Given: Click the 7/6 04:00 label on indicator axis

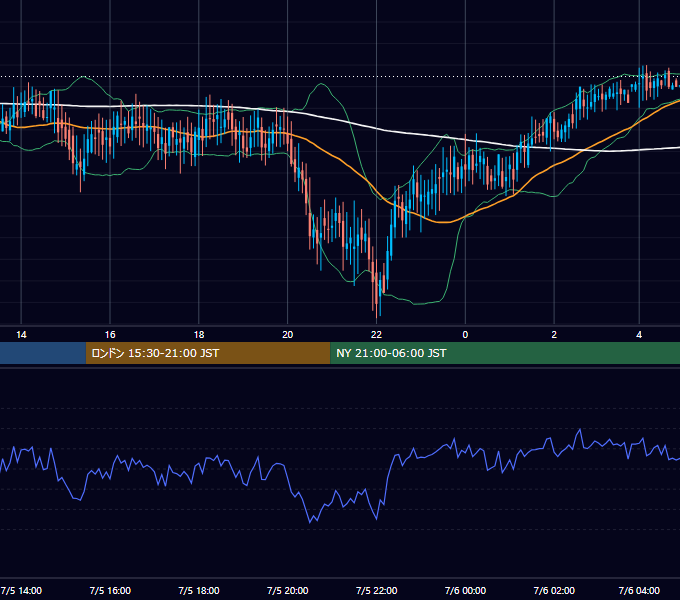Looking at the screenshot, I should click(639, 590).
